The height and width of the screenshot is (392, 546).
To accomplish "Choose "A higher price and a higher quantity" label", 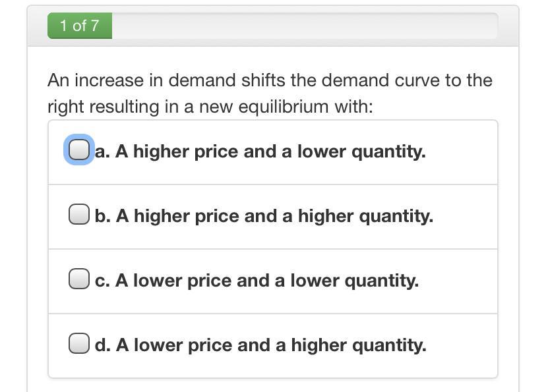I will [x=274, y=216].
